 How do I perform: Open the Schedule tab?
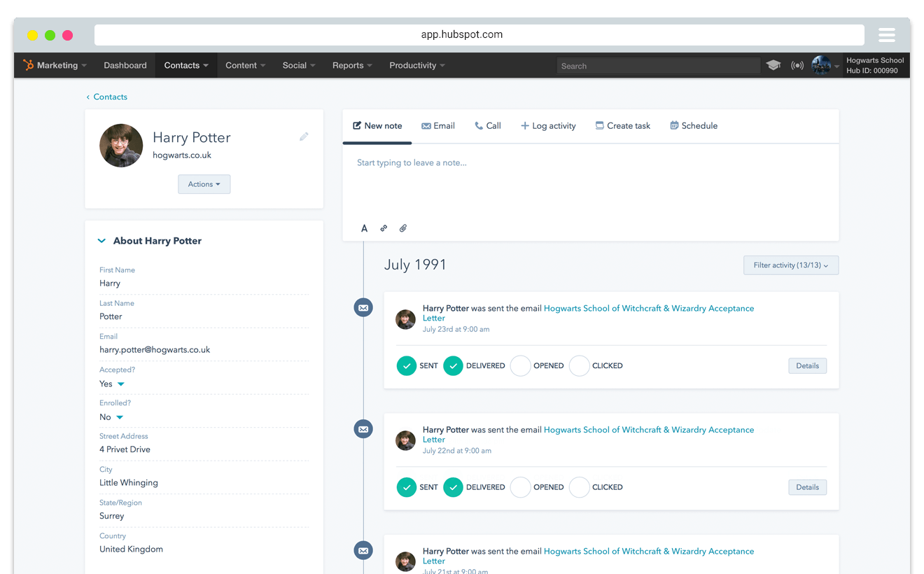click(x=694, y=126)
